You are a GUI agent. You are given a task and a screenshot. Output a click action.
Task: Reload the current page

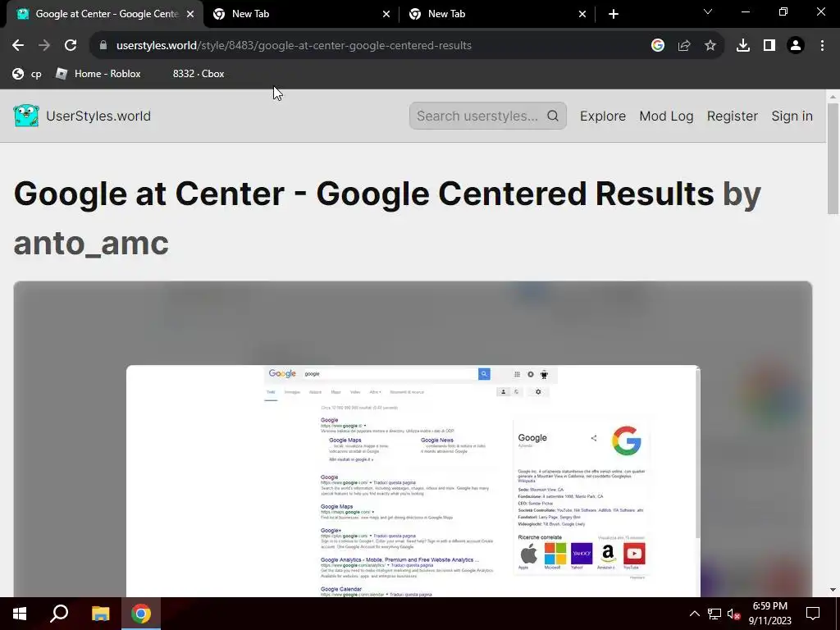pos(71,46)
